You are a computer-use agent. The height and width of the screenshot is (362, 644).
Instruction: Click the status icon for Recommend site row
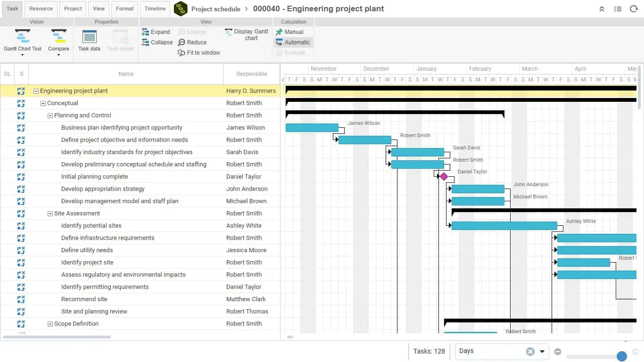(x=21, y=299)
